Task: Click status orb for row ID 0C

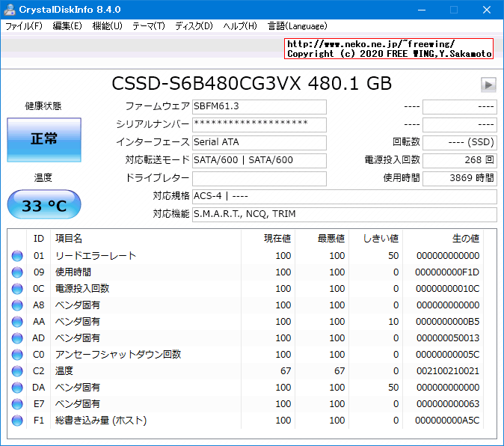Action: click(x=17, y=289)
